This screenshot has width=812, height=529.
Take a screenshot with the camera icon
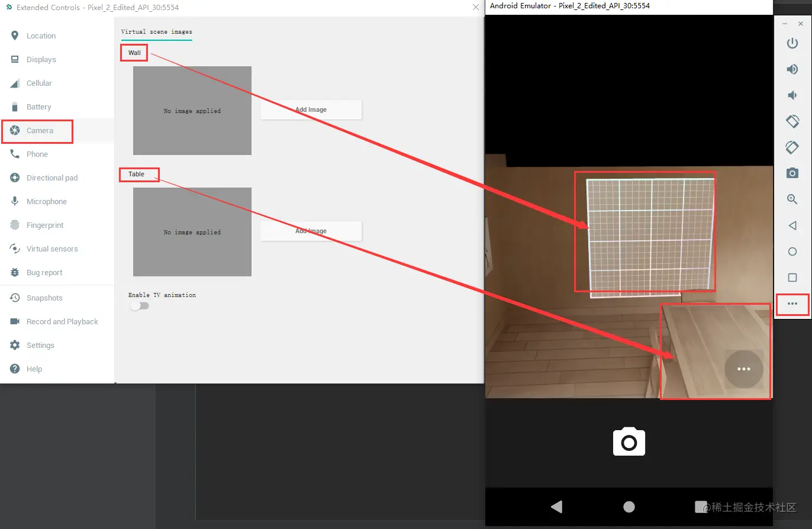pyautogui.click(x=792, y=173)
